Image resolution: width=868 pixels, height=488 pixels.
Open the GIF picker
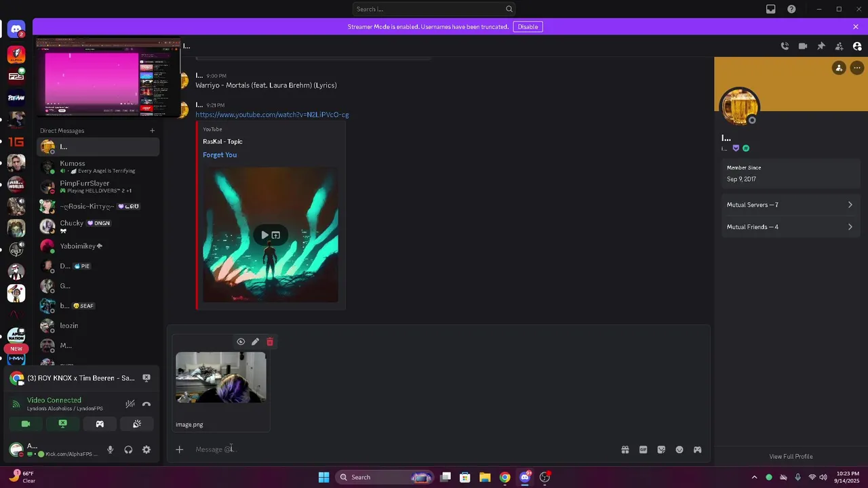[643, 449]
